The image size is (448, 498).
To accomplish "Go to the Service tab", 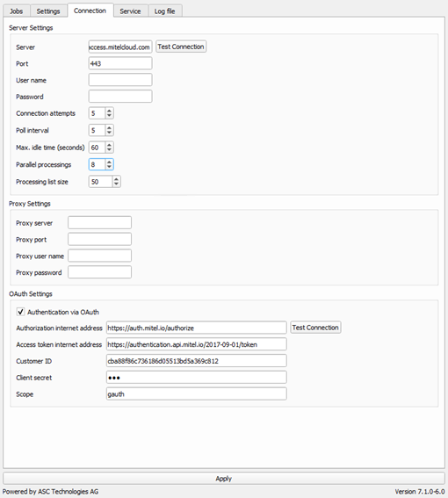I will (130, 11).
